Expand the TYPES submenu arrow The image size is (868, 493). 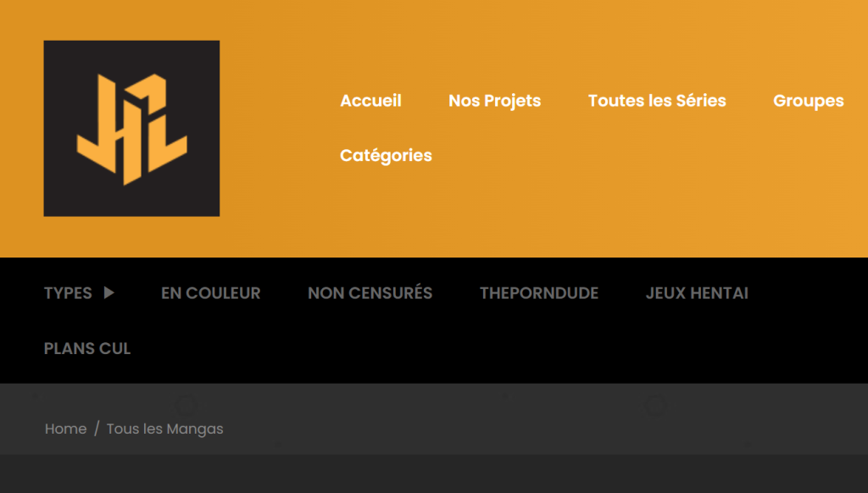tap(108, 293)
